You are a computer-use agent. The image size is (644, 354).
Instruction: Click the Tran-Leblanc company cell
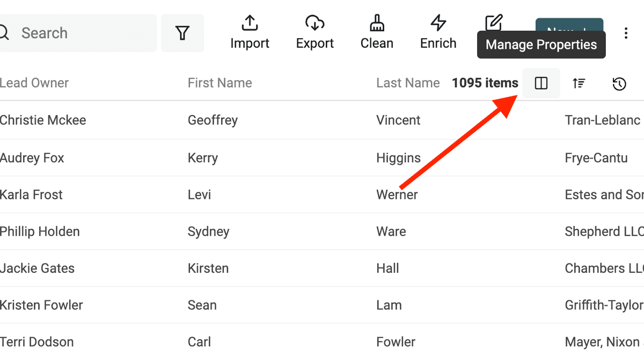603,120
